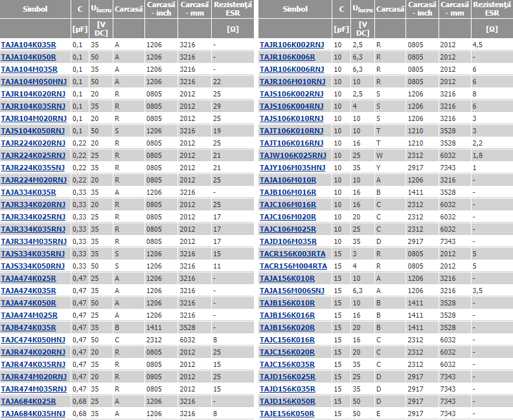
Task: Open the TAJC156K035R link
Action: coord(287,364)
